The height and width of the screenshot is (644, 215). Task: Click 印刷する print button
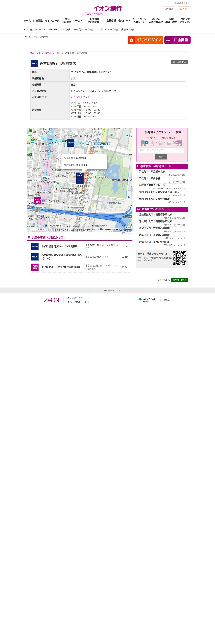(180, 62)
